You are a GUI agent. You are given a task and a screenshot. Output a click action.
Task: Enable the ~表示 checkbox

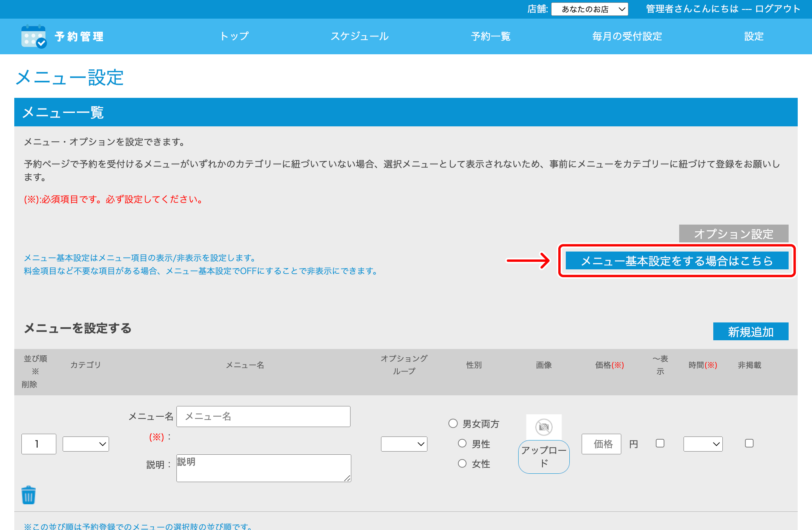[x=660, y=444]
